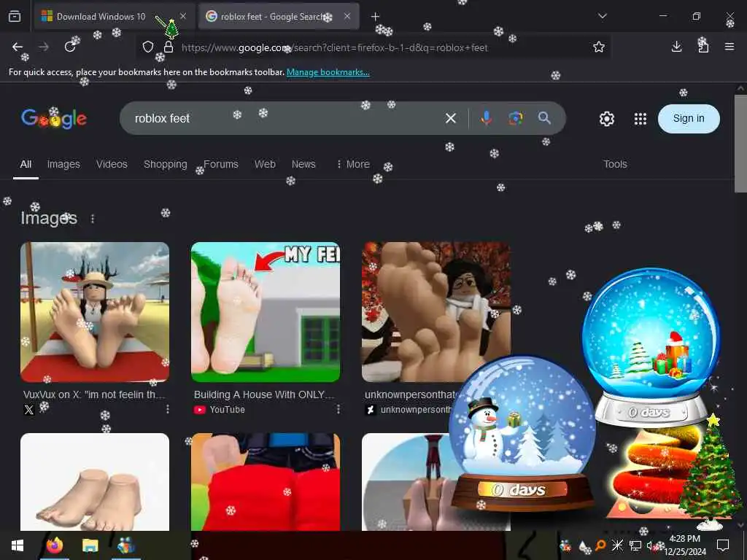Screen dimensions: 747x560
Task: Open Windows notification center icon
Action: [723, 545]
